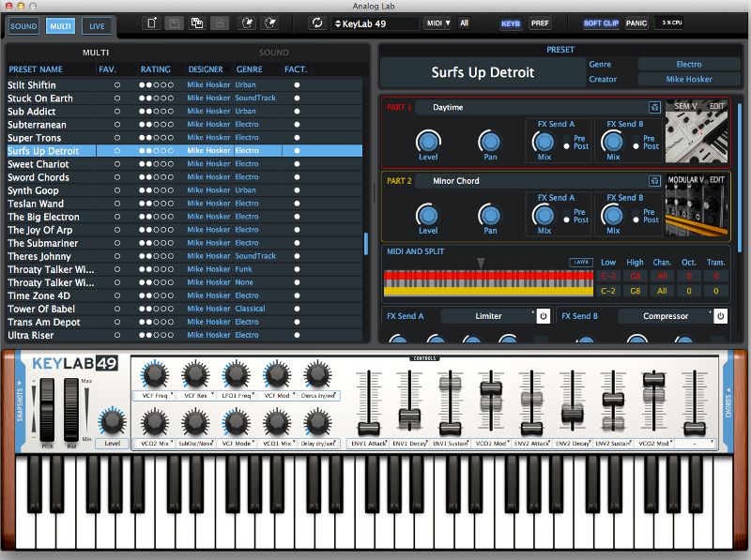Click the circular arrows sync icon
The width and height of the screenshot is (751, 560).
coord(317,23)
